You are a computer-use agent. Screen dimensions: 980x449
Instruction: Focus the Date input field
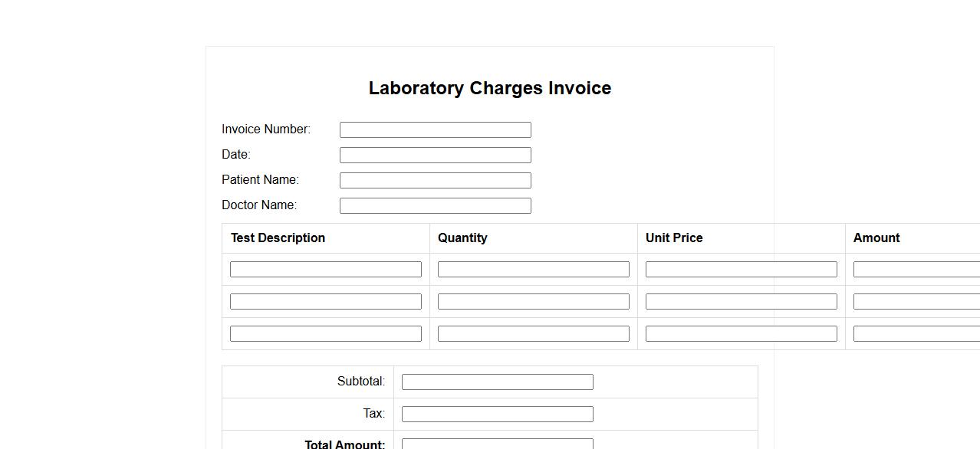(x=435, y=155)
